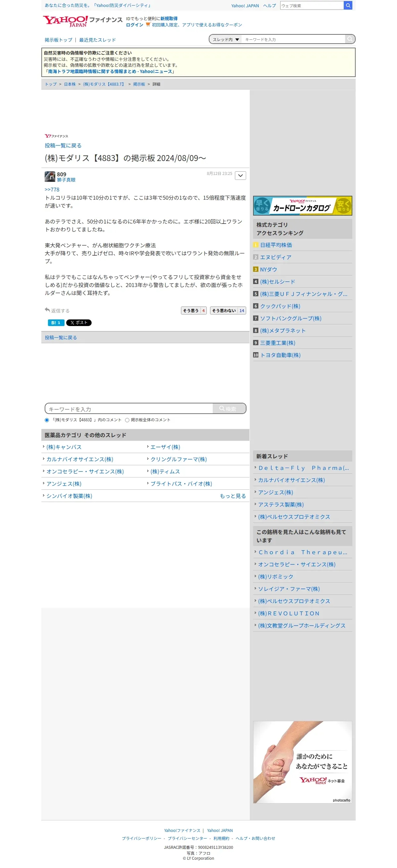Focus the ウェブ検索 input field
The height and width of the screenshot is (868, 397).
312,5
